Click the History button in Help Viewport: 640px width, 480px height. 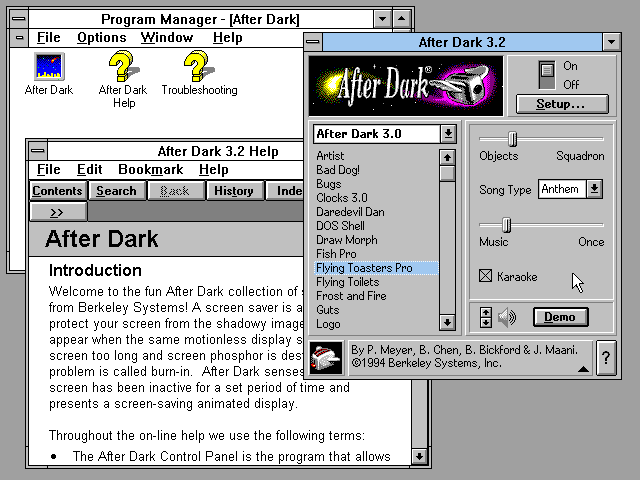point(234,191)
